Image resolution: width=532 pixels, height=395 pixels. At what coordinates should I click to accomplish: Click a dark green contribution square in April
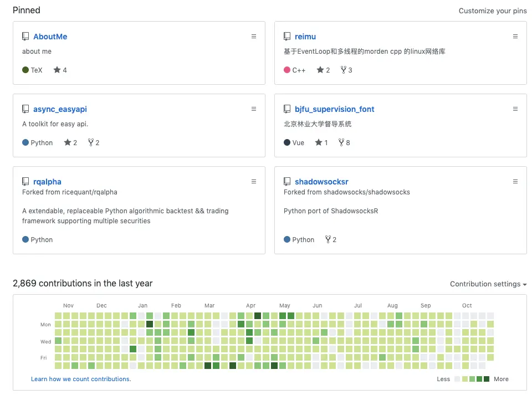(257, 316)
